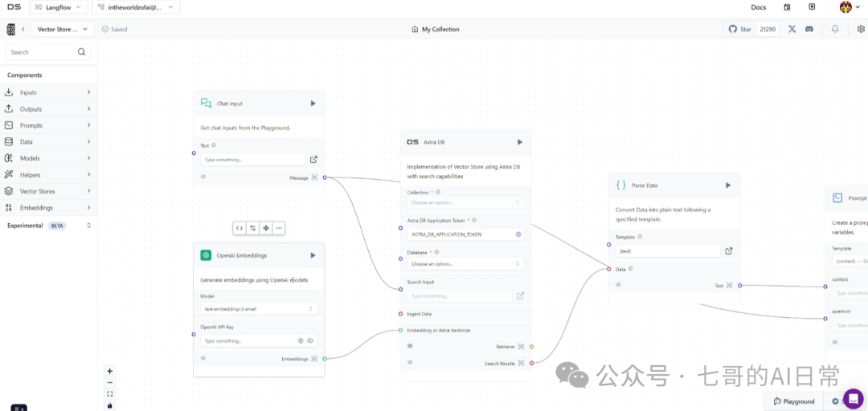Click the ASTRA_DB_APPLICATION_TOKEN field
868x411 pixels.
click(x=465, y=234)
